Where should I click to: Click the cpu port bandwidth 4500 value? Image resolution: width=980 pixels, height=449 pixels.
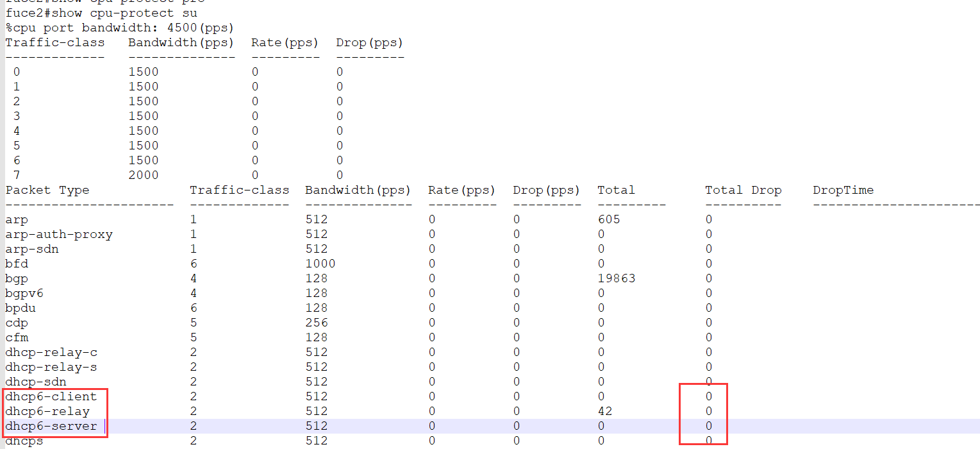[x=183, y=28]
